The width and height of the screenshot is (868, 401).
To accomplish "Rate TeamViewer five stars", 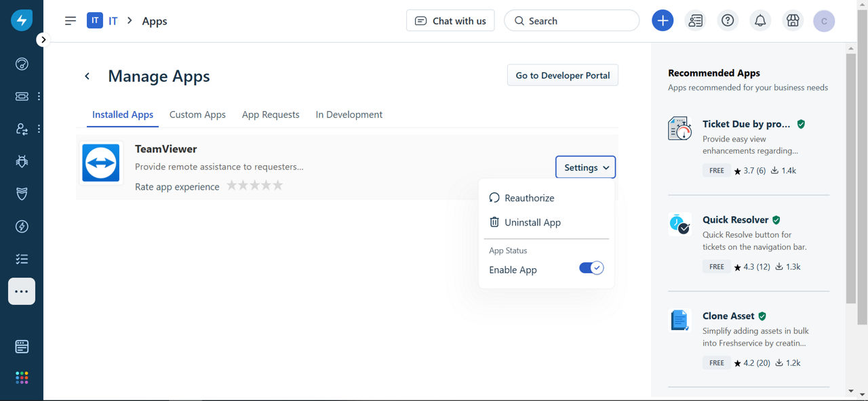I will 277,186.
